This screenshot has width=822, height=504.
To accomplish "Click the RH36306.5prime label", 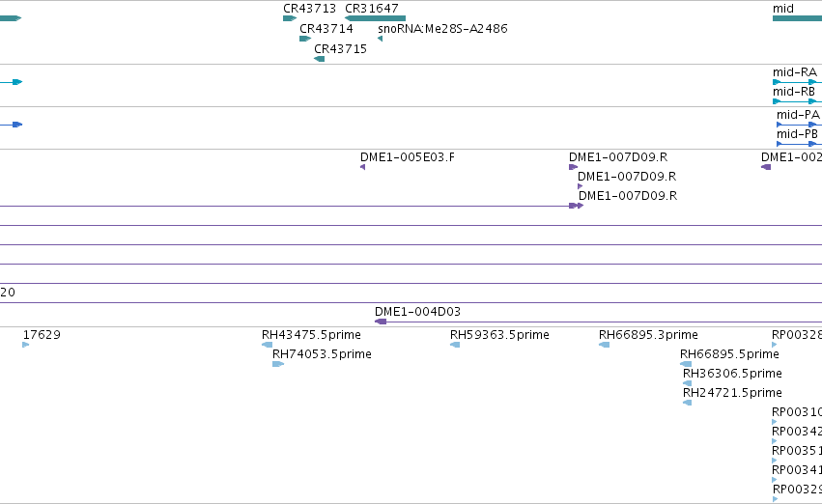I will click(x=732, y=374).
